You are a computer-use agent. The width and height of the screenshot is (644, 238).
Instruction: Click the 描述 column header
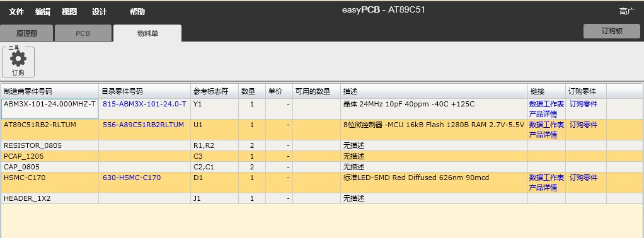434,91
